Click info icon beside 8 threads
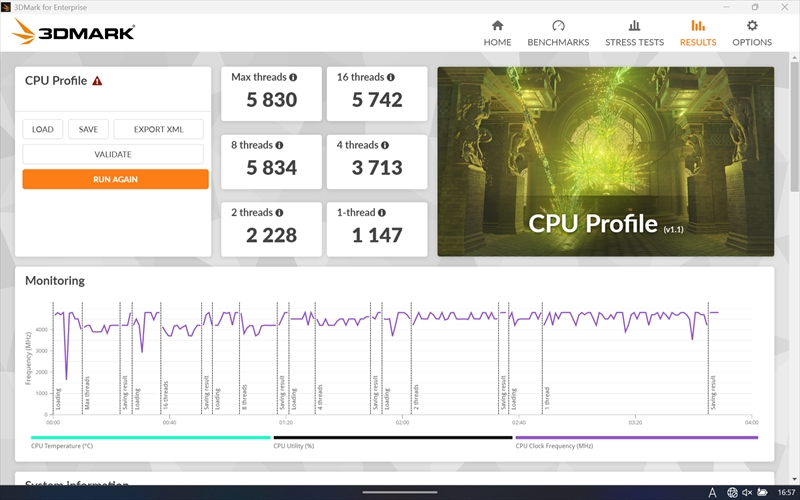The width and height of the screenshot is (800, 500). [279, 145]
